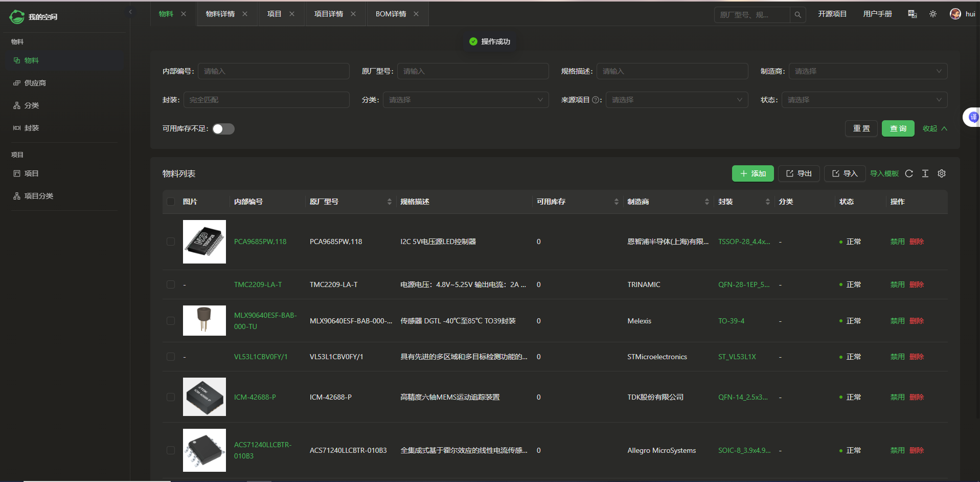Sort by the 可用库存 column arrows
Viewport: 980px width, 482px height.
coord(617,202)
